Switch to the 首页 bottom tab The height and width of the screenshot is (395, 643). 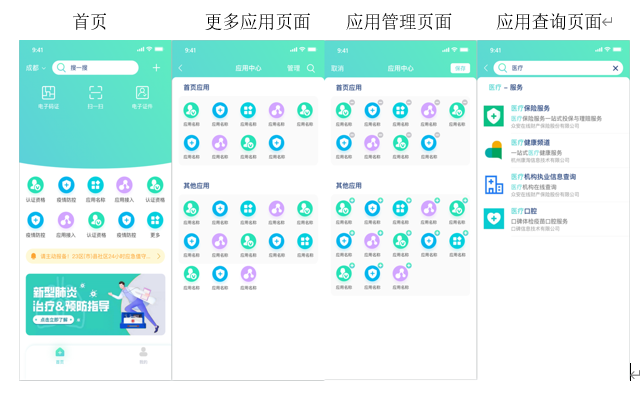pos(60,355)
